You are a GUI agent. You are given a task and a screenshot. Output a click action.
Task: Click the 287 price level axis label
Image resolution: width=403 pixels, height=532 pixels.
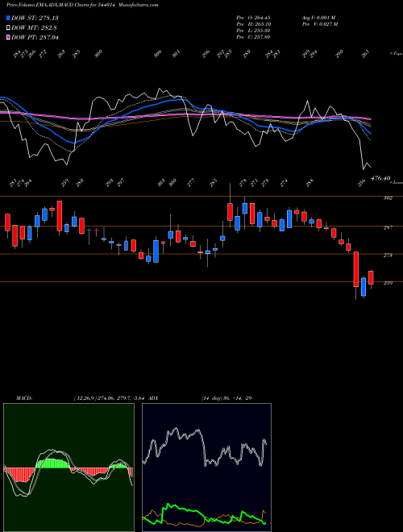click(x=388, y=227)
